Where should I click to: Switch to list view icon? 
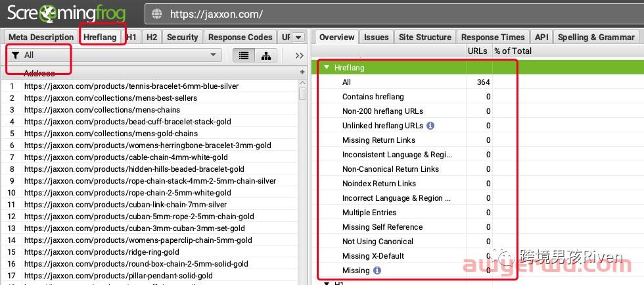coord(244,55)
